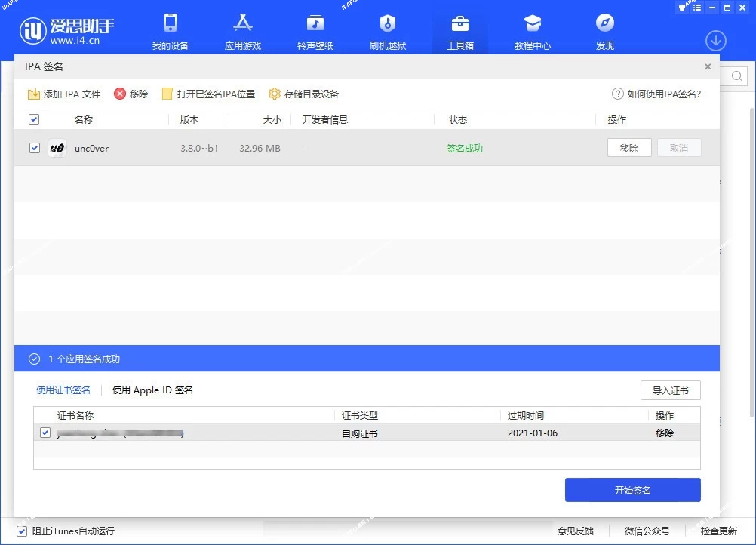Open the 应用游戏 (Apps & Games) section
The width and height of the screenshot is (756, 545).
coord(242,30)
